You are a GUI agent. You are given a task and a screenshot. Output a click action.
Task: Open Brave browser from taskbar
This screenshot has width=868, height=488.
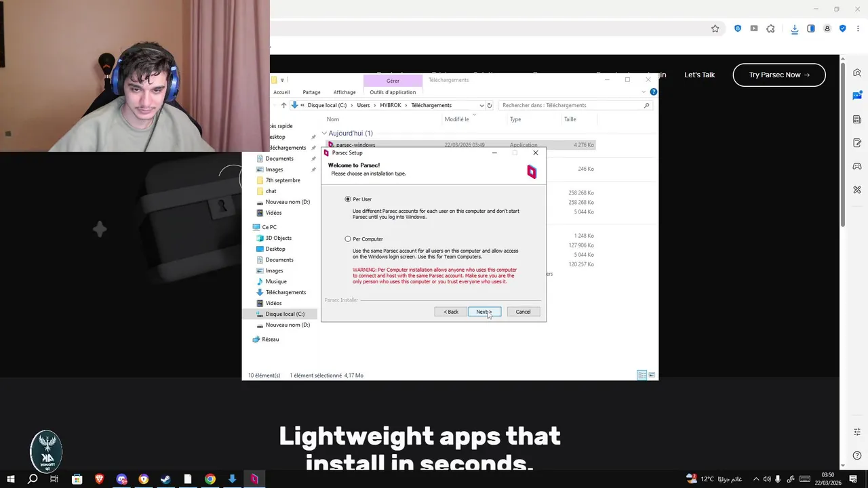point(99,479)
